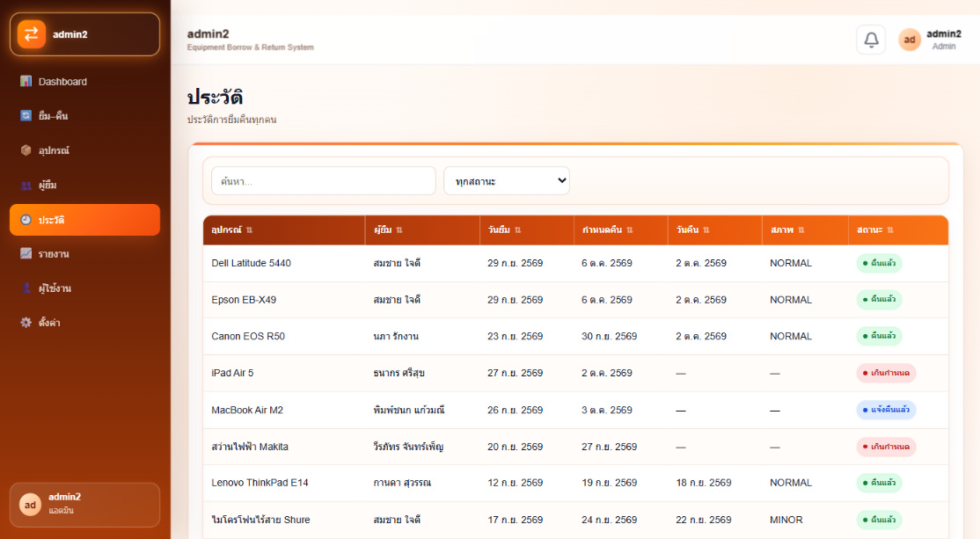Sort by วันยืม column sort icon
Screen dimensions: 980x539
(x=517, y=229)
